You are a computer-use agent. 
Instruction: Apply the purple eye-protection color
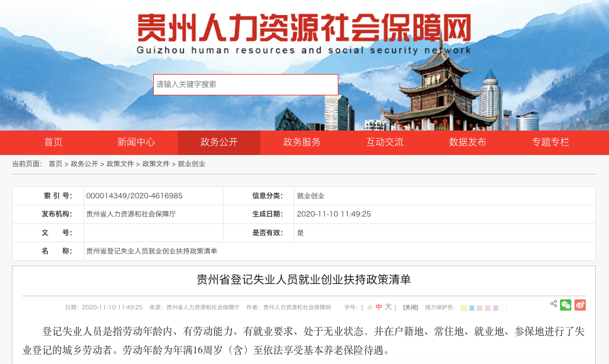click(x=495, y=308)
